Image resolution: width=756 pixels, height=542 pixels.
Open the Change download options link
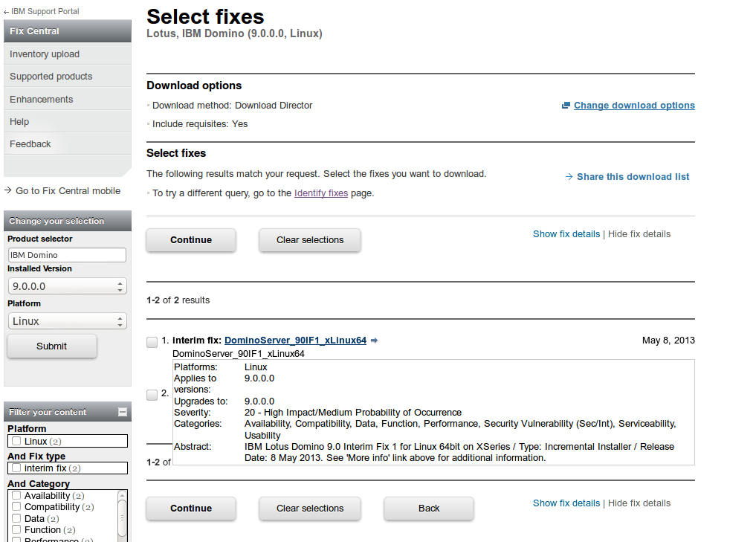pos(634,105)
